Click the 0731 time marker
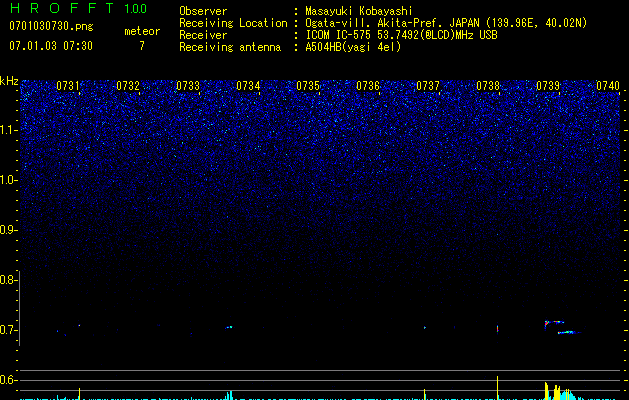Viewport: 629px width, 400px height. click(68, 86)
